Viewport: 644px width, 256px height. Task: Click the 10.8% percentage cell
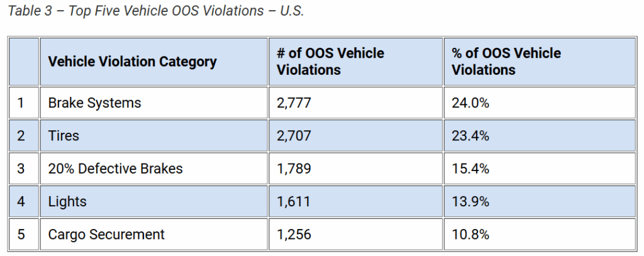[470, 235]
